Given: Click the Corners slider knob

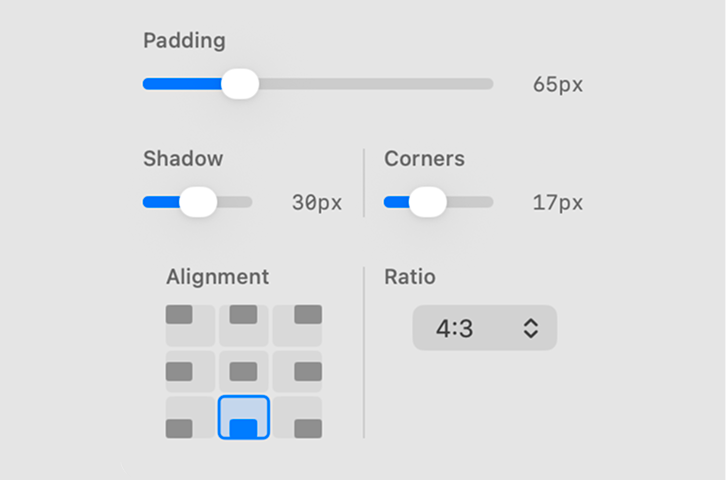Looking at the screenshot, I should pyautogui.click(x=428, y=202).
